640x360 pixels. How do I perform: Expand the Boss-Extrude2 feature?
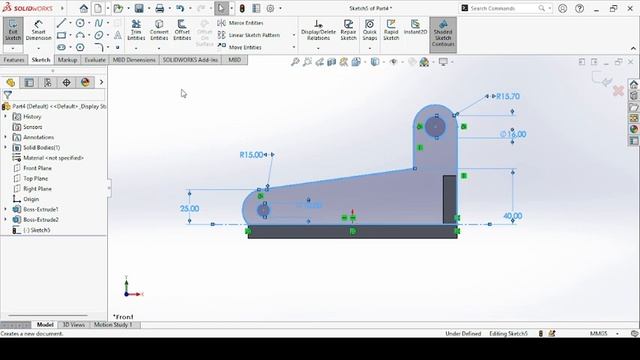(x=5, y=220)
